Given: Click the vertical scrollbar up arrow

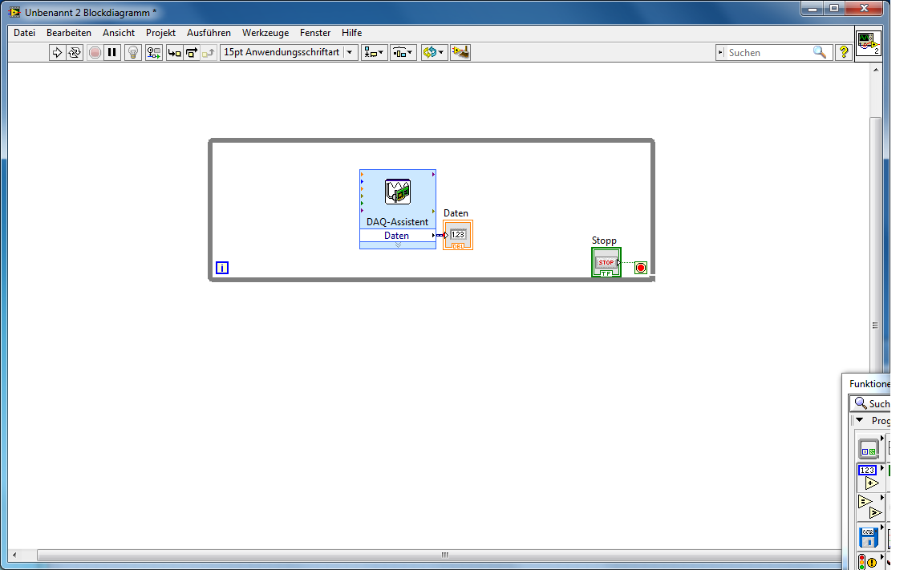Looking at the screenshot, I should 876,70.
